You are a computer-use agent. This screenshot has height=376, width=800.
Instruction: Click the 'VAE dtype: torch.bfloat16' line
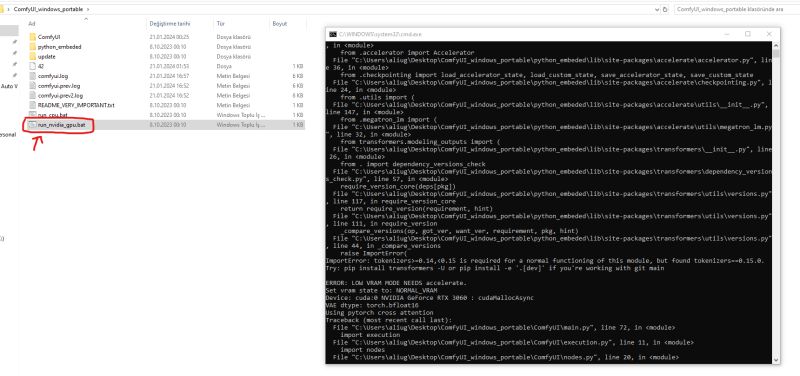click(x=372, y=305)
